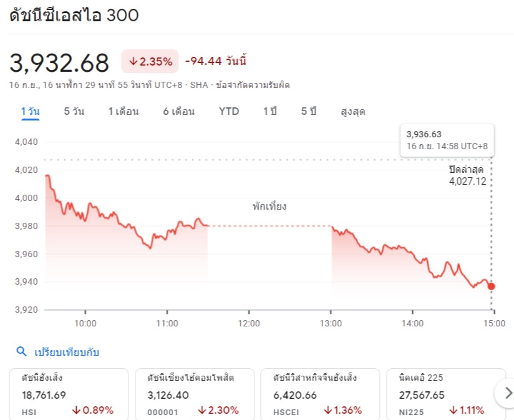Show the 6 เดือน chart range
Screen dimensions: 514x420
(179, 112)
